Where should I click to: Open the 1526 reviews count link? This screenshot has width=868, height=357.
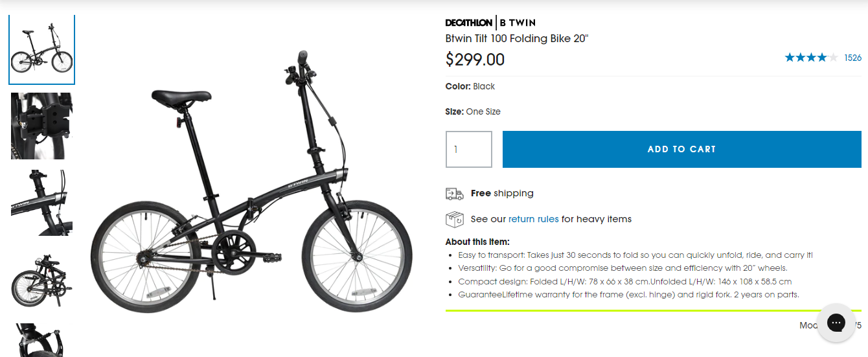(852, 58)
